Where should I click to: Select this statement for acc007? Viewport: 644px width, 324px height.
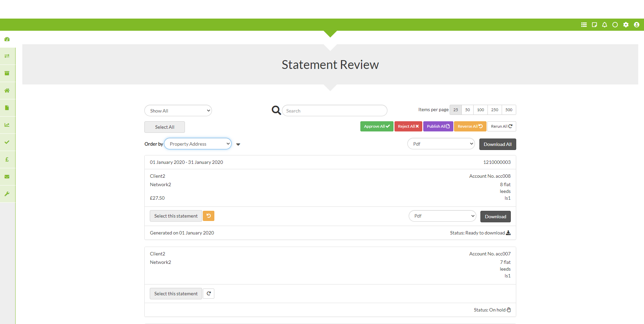click(176, 294)
